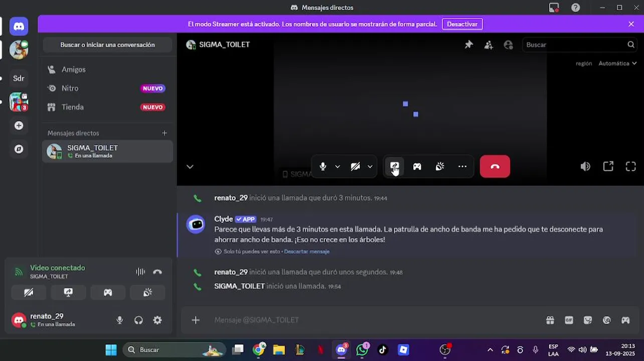The height and width of the screenshot is (361, 644).
Task: Focus the Mensaje @SIGMA_TOILET field
Action: 374,320
